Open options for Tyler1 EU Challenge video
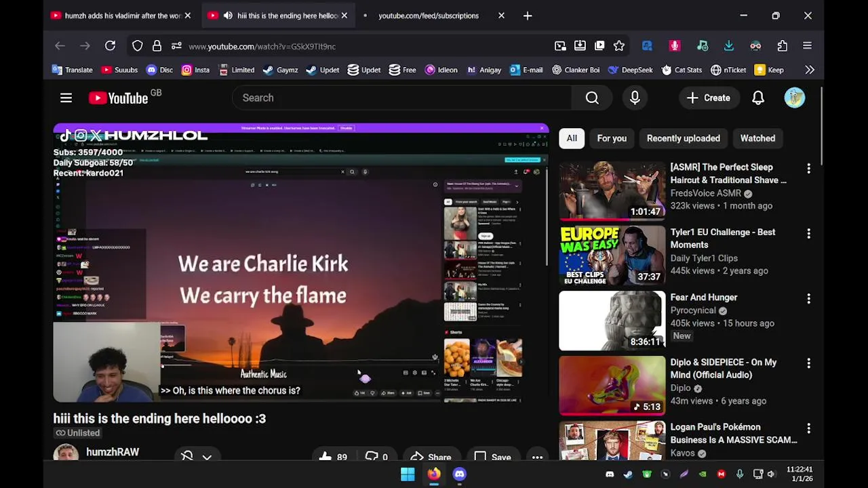This screenshot has width=868, height=488. (x=808, y=234)
